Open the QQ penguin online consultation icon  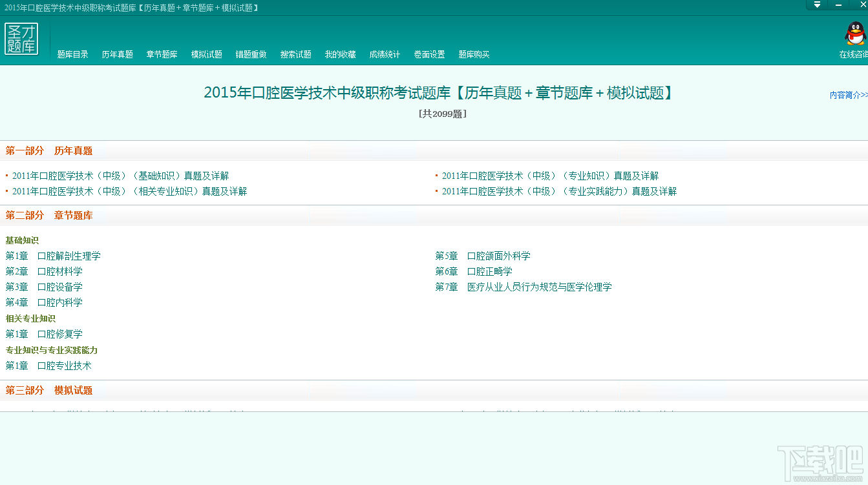(x=855, y=34)
